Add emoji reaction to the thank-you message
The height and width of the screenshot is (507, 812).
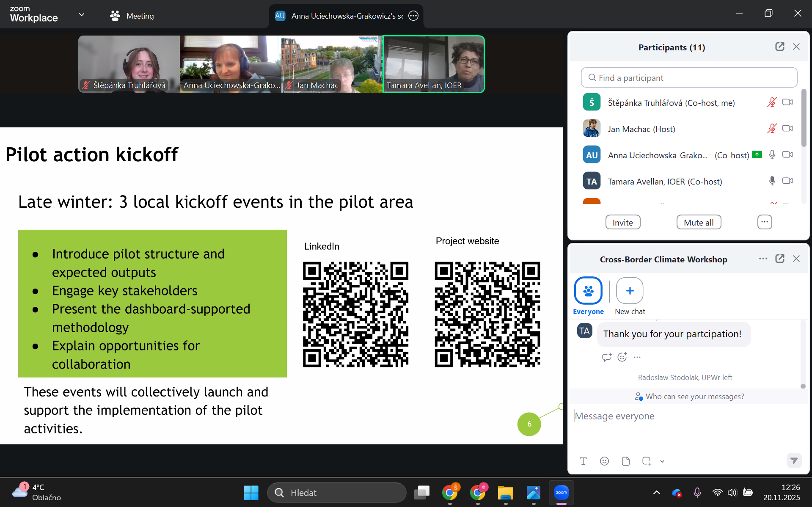pos(622,357)
